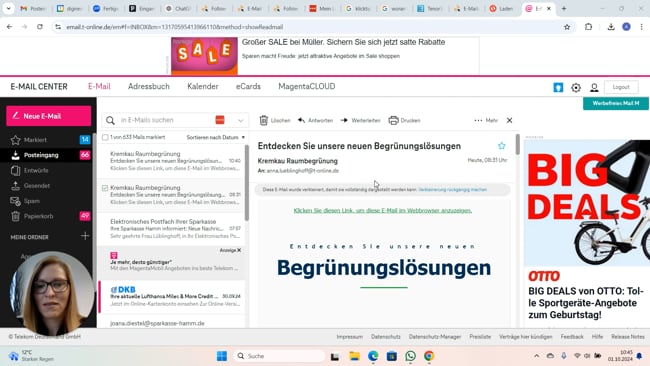This screenshot has height=366, width=650.
Task: Switch to the MagentaCLOUD tab
Action: (x=307, y=86)
